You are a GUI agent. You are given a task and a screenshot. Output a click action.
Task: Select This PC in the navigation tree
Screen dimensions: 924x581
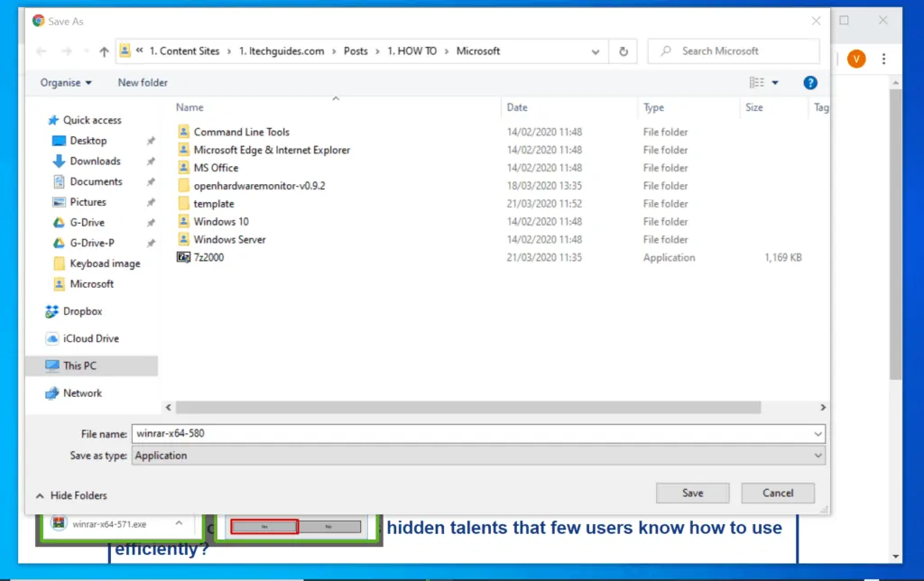pos(79,365)
